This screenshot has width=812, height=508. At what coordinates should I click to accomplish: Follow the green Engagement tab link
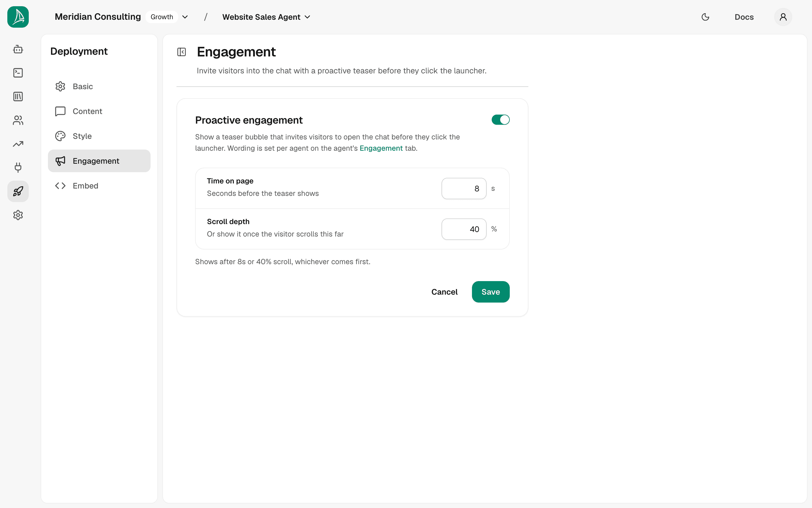(381, 148)
